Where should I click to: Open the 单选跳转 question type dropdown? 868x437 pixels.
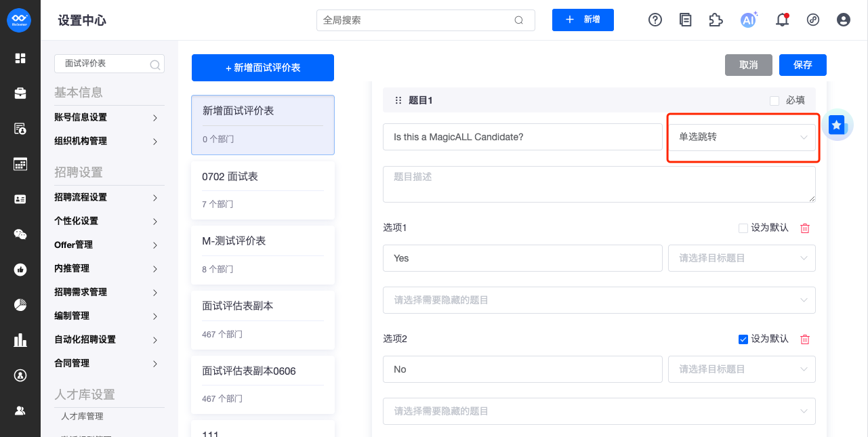tap(742, 137)
